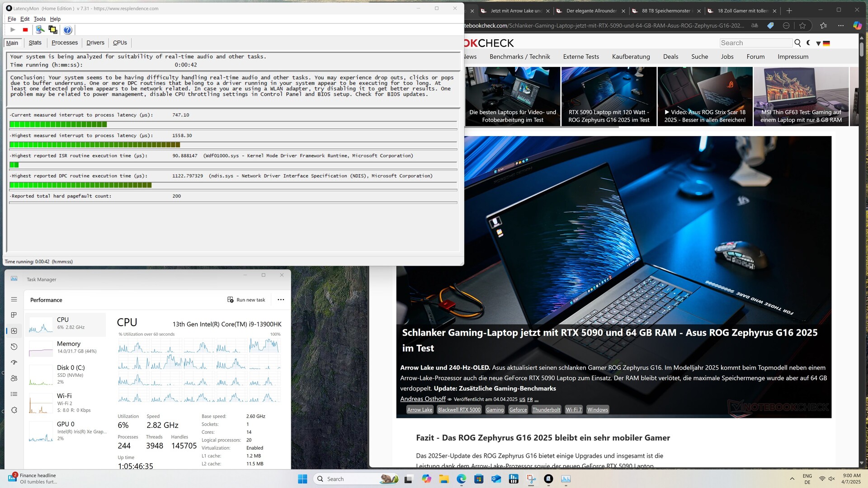
Task: Show hidden system tray icons chevron
Action: coord(792,479)
